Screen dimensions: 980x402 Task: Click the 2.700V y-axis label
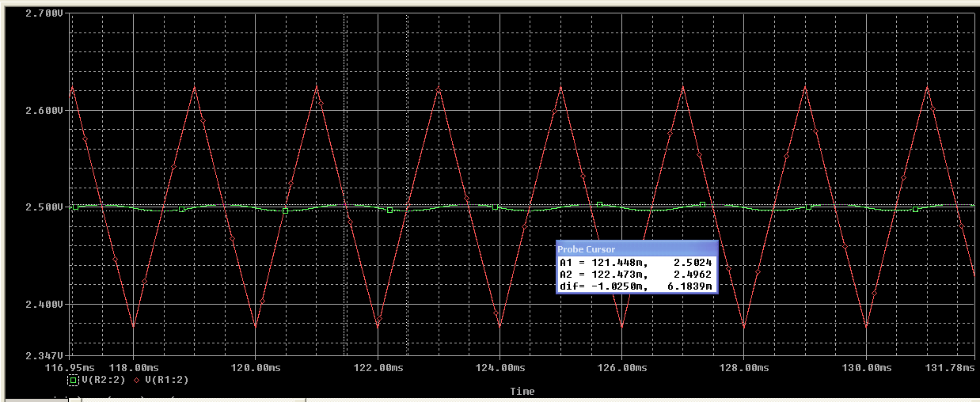pos(43,13)
